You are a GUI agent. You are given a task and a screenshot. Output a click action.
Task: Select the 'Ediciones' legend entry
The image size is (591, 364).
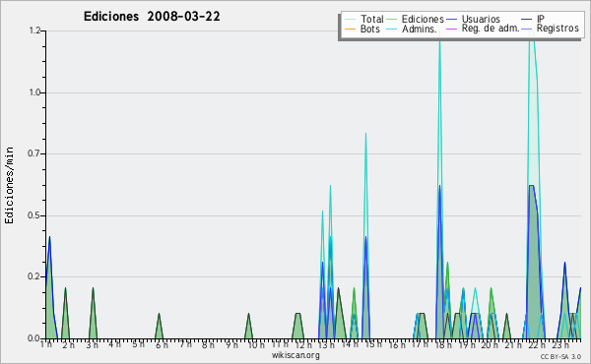tap(423, 19)
